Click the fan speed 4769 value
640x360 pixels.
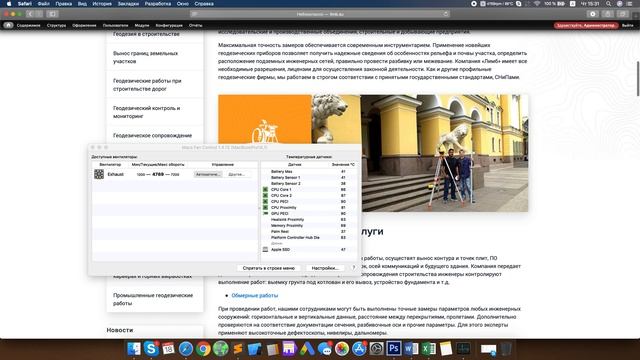pyautogui.click(x=158, y=174)
